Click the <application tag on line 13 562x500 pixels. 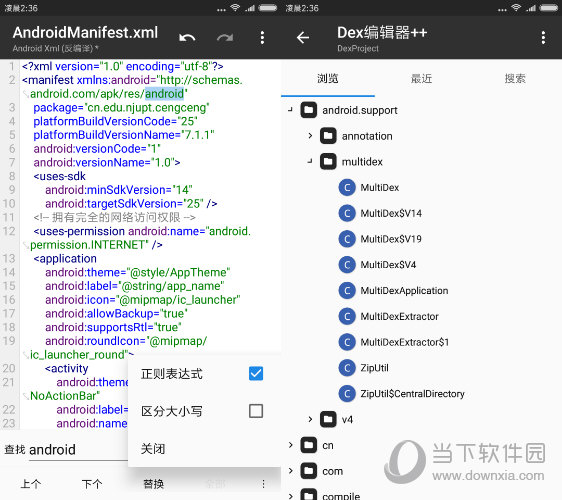[x=65, y=258]
